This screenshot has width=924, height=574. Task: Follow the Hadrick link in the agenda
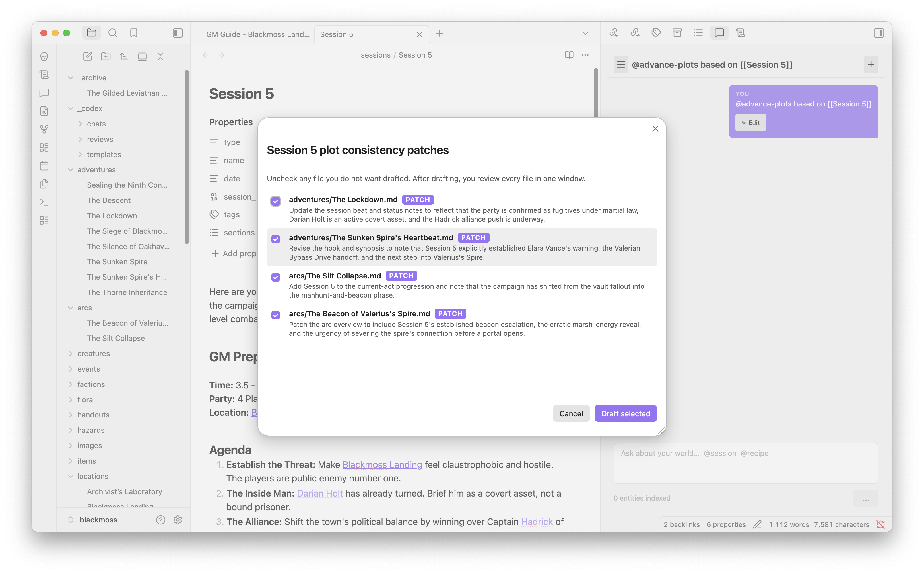coord(537,522)
